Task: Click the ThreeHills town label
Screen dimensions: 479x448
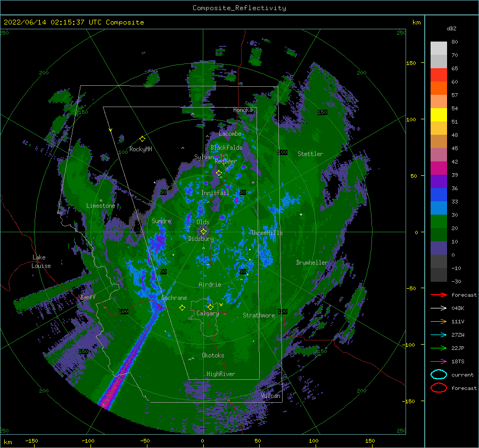Action: 267,233
